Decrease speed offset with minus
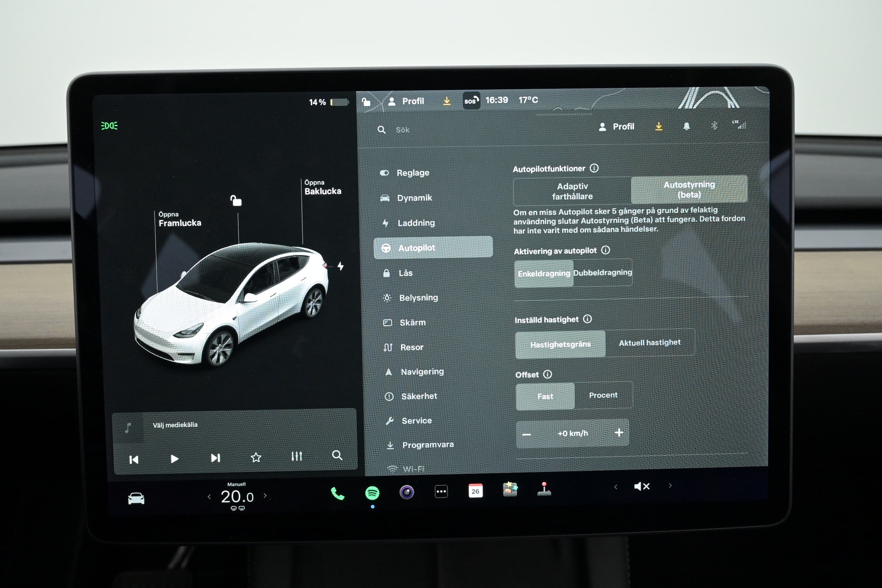The image size is (882, 588). [526, 435]
